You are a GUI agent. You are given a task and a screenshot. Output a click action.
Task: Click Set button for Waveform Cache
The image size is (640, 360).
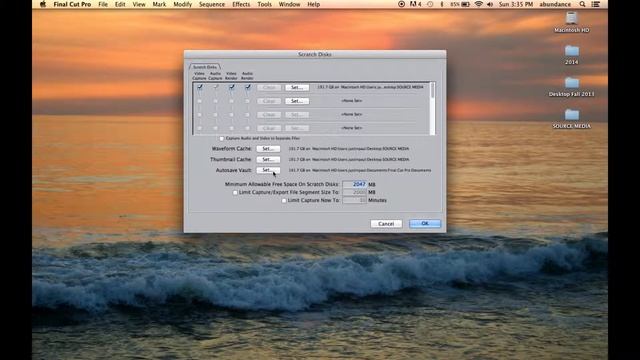pyautogui.click(x=268, y=149)
